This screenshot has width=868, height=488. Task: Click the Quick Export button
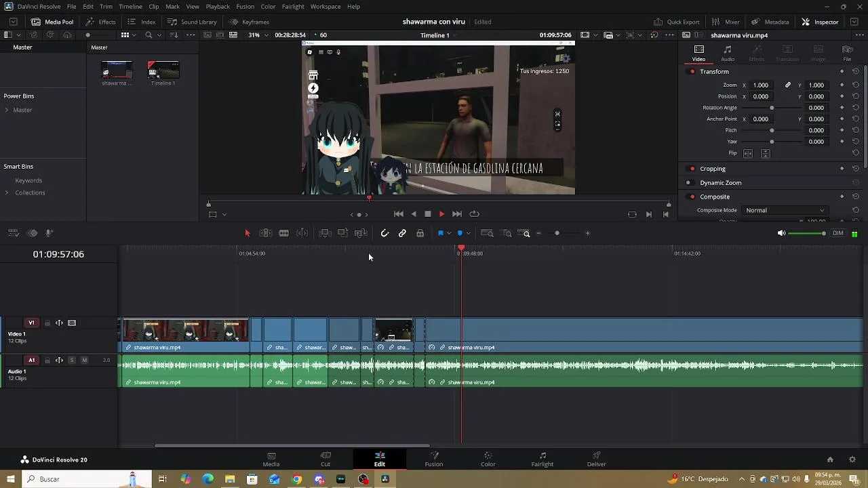pyautogui.click(x=676, y=22)
